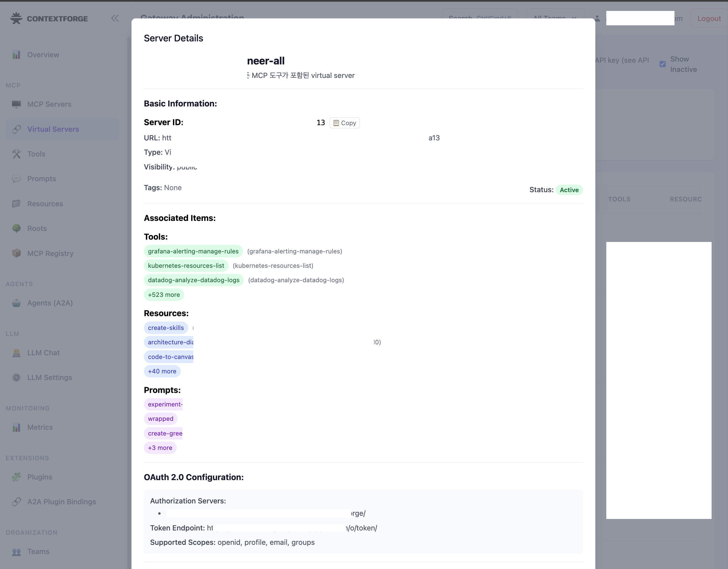Click the 'neer-all' server name
This screenshot has height=569, width=728.
[266, 61]
